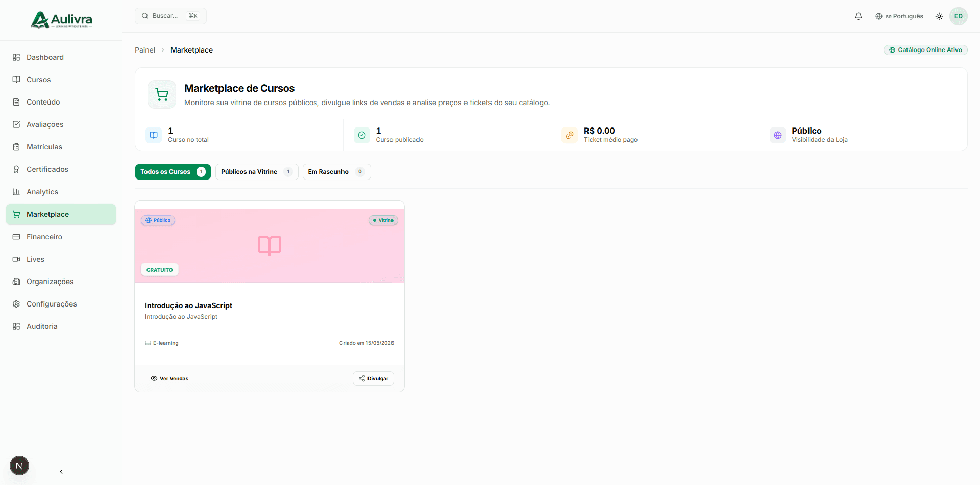Click Marketplace de Cursos heading
Screen dimensions: 980x485
pyautogui.click(x=239, y=88)
